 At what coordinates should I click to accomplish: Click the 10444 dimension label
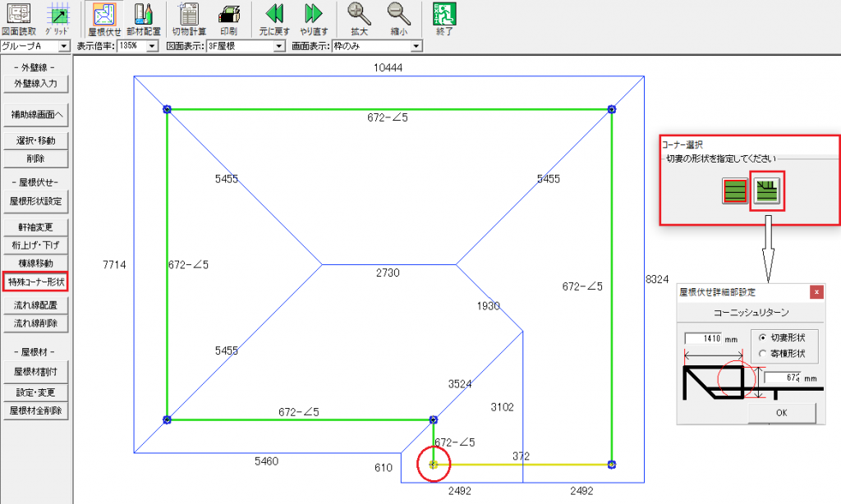click(388, 67)
